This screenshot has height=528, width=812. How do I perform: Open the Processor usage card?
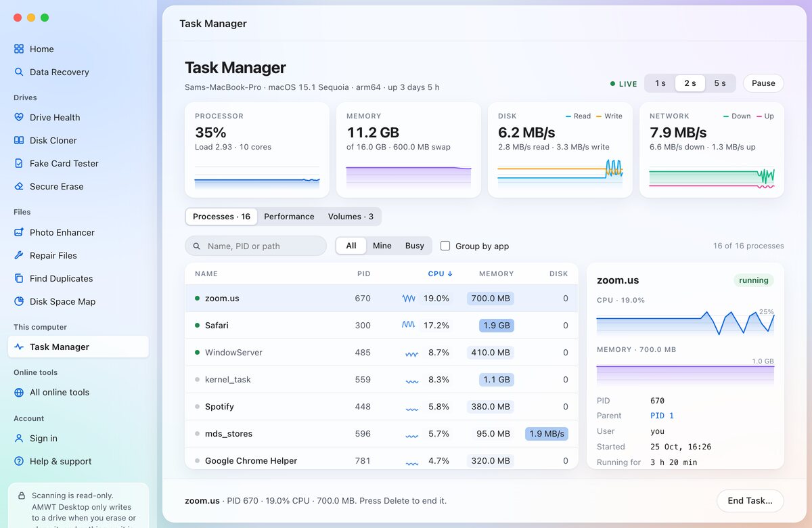pyautogui.click(x=257, y=150)
